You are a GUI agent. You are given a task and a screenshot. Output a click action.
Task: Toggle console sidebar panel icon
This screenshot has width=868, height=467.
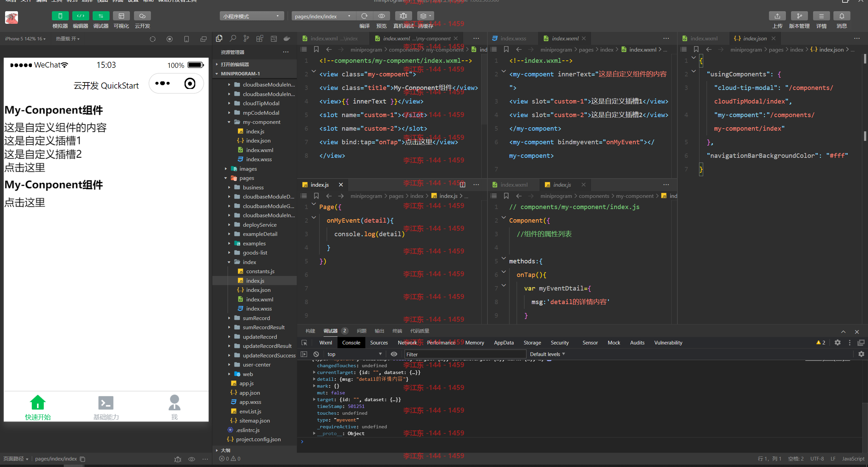click(x=304, y=354)
